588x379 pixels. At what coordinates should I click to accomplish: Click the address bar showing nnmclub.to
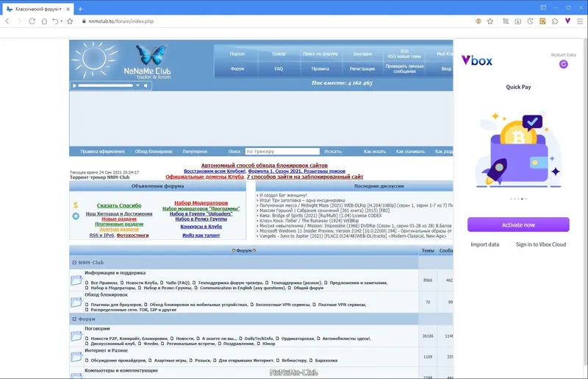121,21
